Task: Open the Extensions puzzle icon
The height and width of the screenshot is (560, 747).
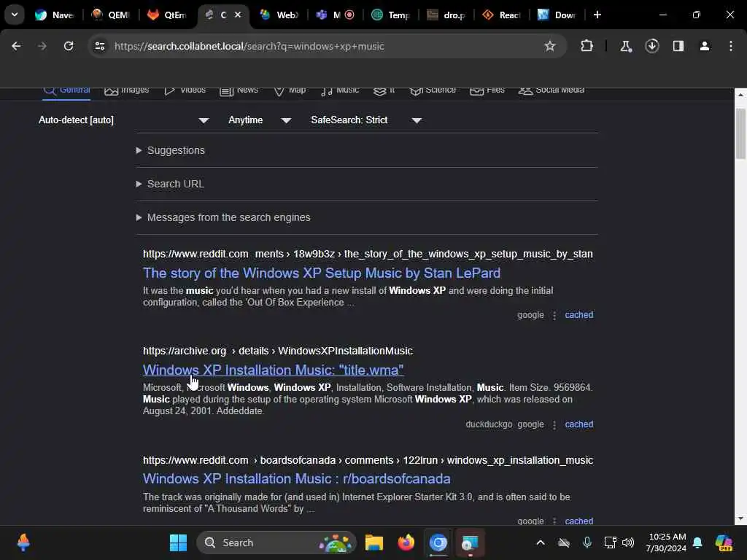Action: pos(587,46)
